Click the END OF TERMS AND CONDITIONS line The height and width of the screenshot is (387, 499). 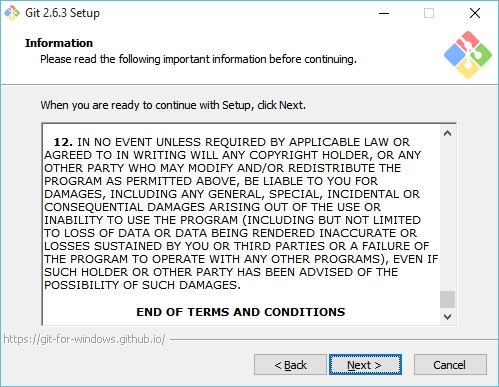click(241, 312)
